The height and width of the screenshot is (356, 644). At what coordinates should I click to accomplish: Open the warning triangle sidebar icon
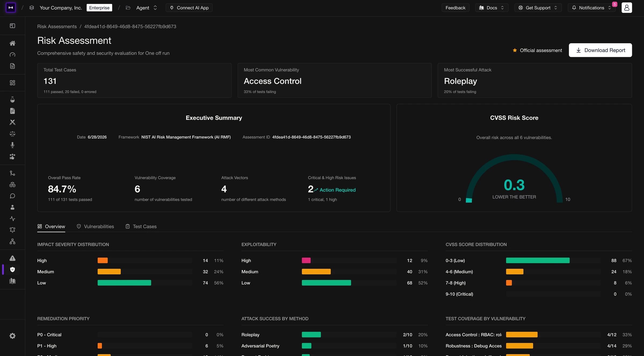click(x=12, y=258)
